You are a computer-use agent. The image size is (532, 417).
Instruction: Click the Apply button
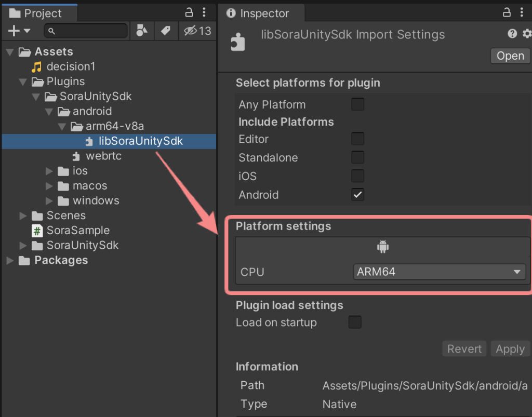click(x=510, y=348)
